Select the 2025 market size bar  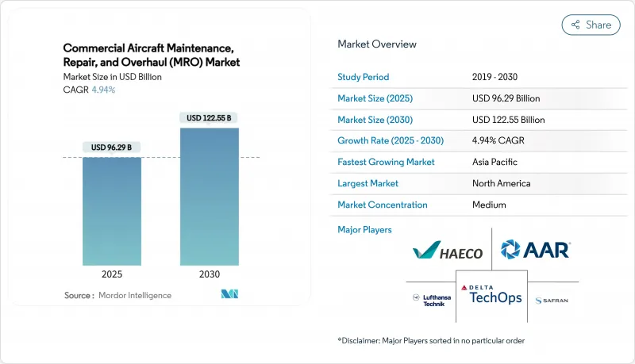coord(111,211)
